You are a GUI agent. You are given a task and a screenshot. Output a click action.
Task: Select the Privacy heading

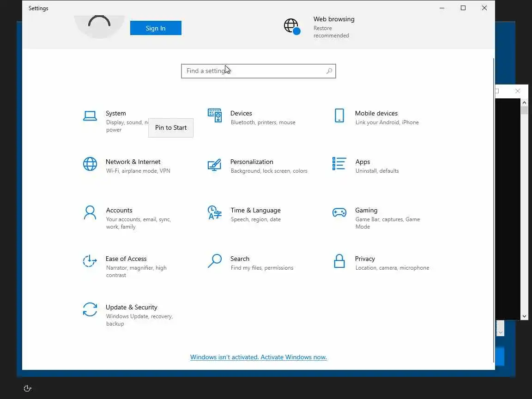[x=365, y=259]
